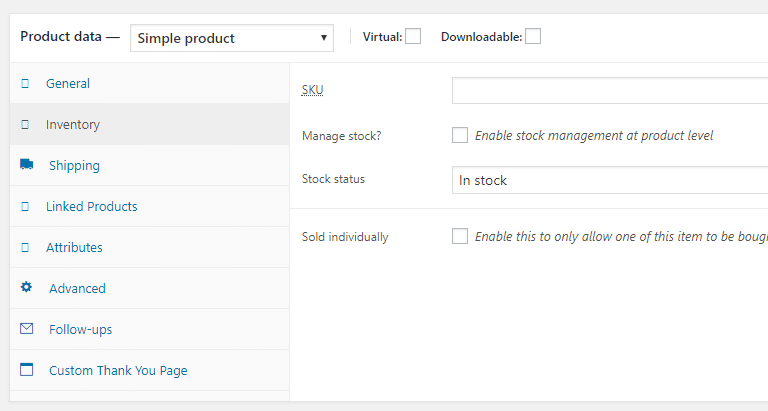
Task: Click the SKU text input field
Action: 609,90
